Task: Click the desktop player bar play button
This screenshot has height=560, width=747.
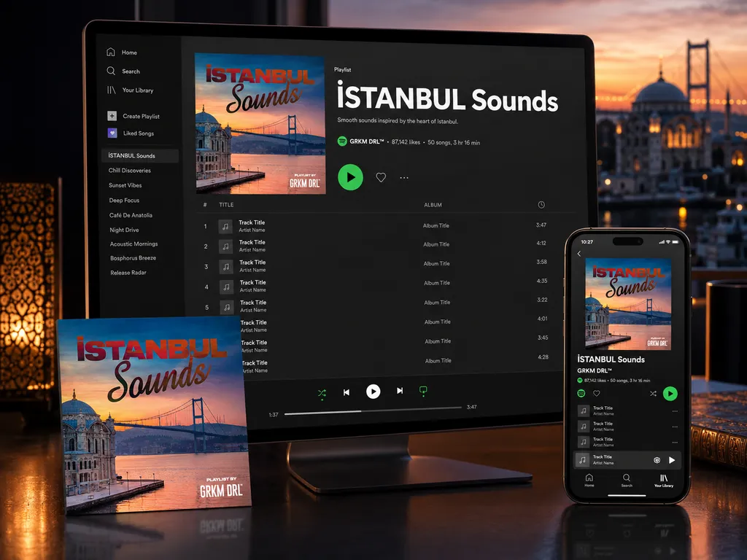Action: coord(373,392)
